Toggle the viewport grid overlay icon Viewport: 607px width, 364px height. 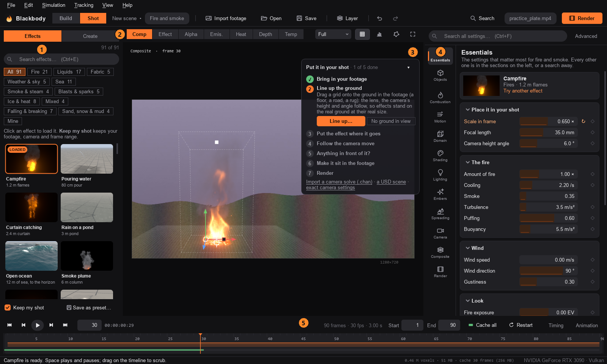pyautogui.click(x=362, y=34)
